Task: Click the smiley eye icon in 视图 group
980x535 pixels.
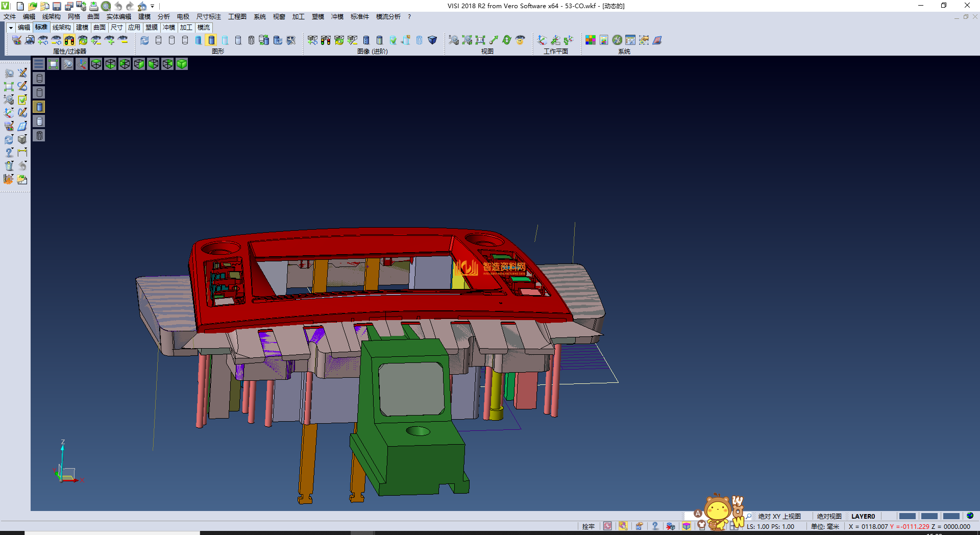Action: [520, 40]
